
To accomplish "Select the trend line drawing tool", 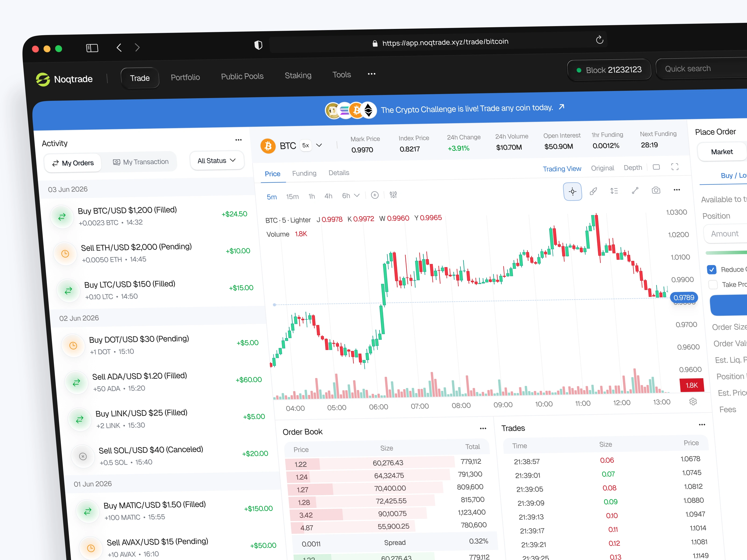I will point(635,191).
